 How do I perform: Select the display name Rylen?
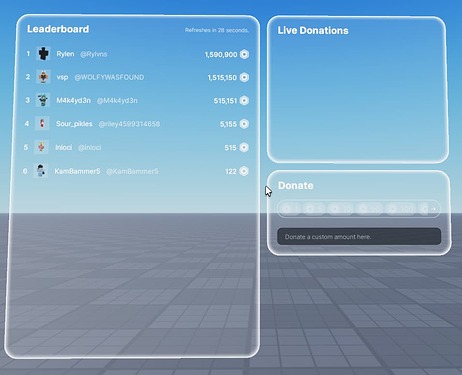tap(65, 54)
